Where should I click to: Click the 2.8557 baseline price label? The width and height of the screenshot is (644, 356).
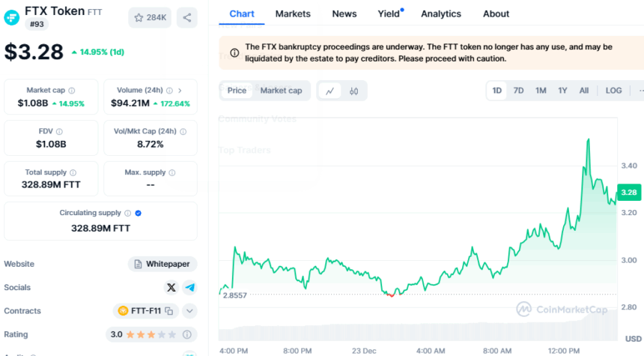235,295
